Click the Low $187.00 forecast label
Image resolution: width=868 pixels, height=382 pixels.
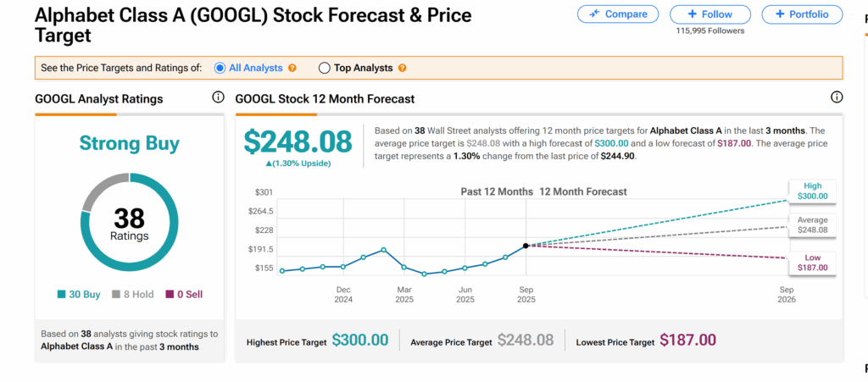[x=812, y=262]
